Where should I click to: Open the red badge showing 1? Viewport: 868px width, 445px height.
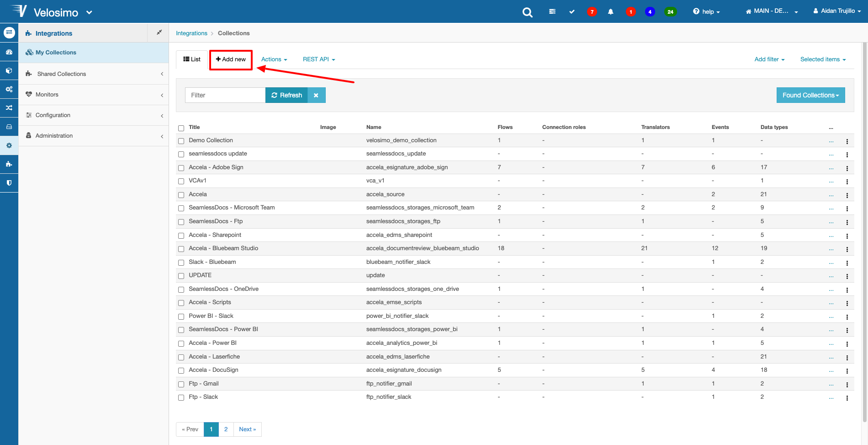(631, 11)
